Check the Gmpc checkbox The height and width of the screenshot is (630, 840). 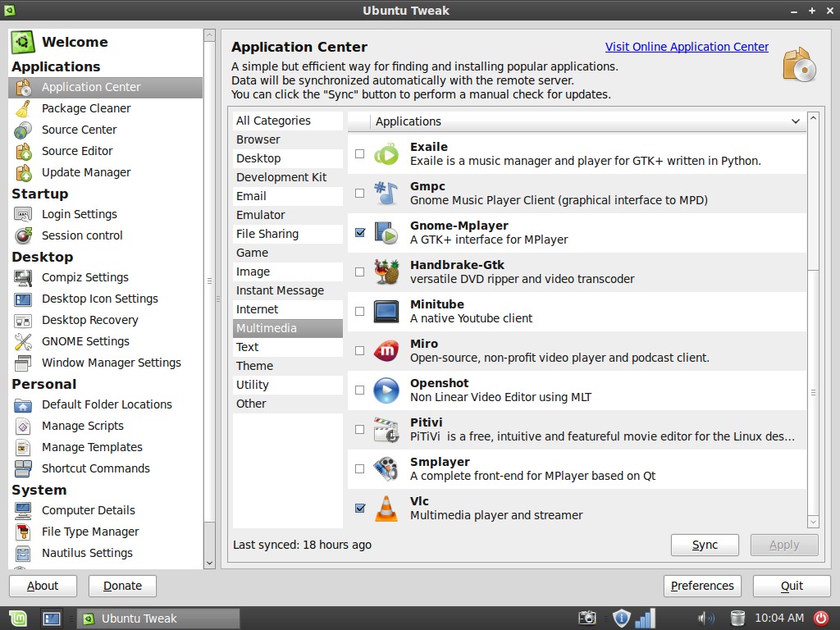(360, 194)
